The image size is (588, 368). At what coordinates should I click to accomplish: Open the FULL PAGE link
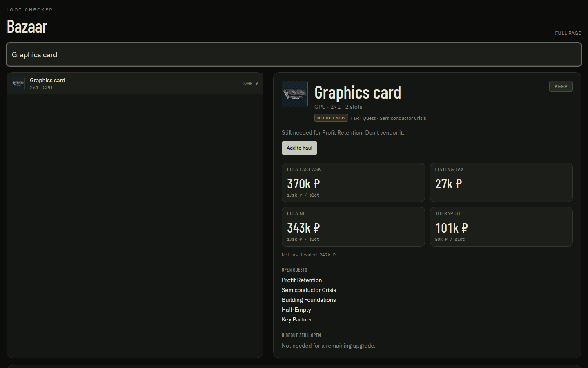(568, 33)
